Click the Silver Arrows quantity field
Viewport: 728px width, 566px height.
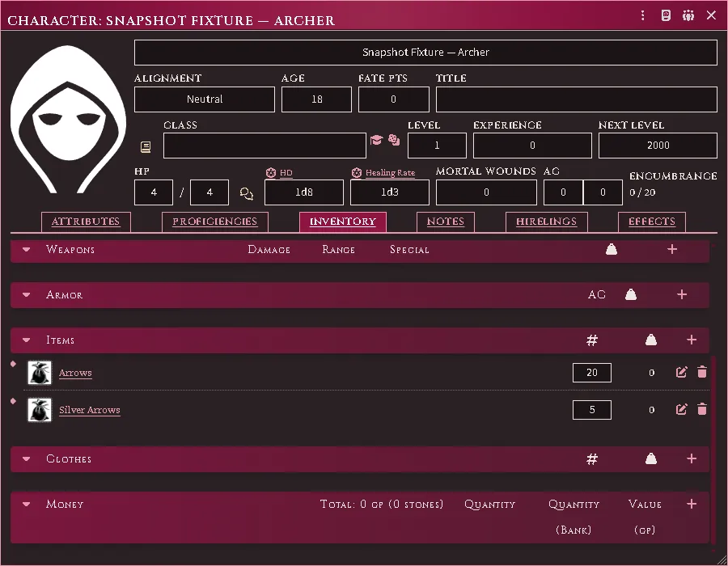[x=592, y=410]
